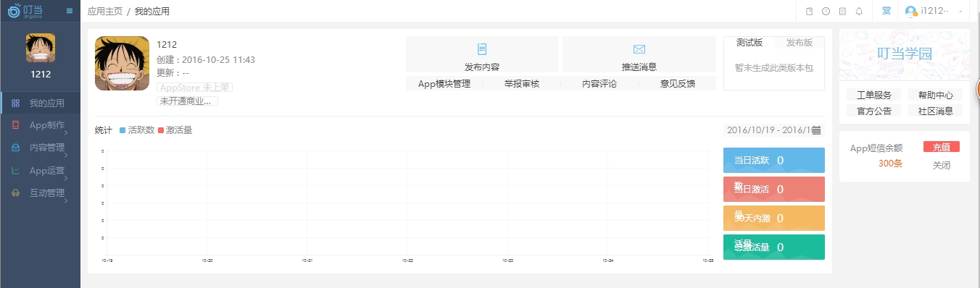
Task: Click the 我的应用 breadcrumb text
Action: (x=152, y=12)
